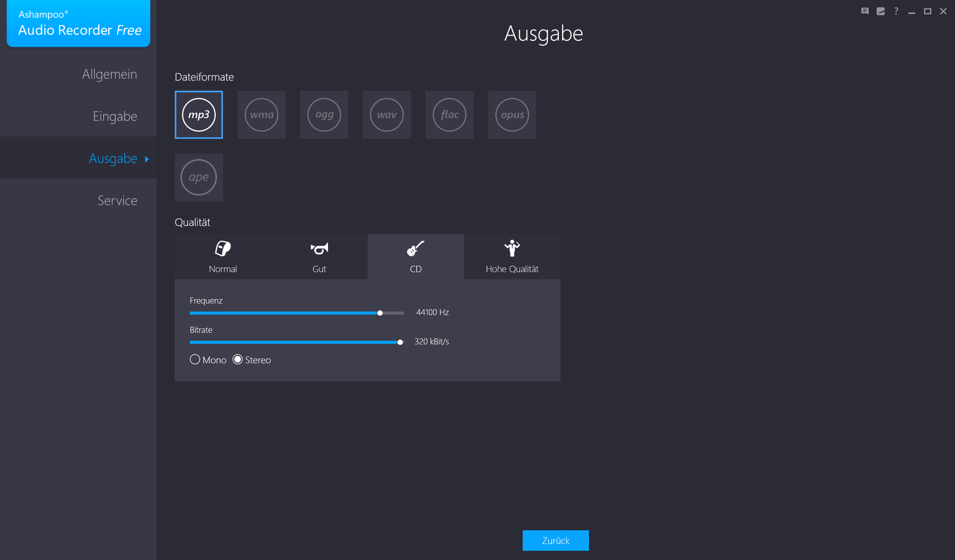955x560 pixels.
Task: Switch output to wav format
Action: [x=386, y=115]
